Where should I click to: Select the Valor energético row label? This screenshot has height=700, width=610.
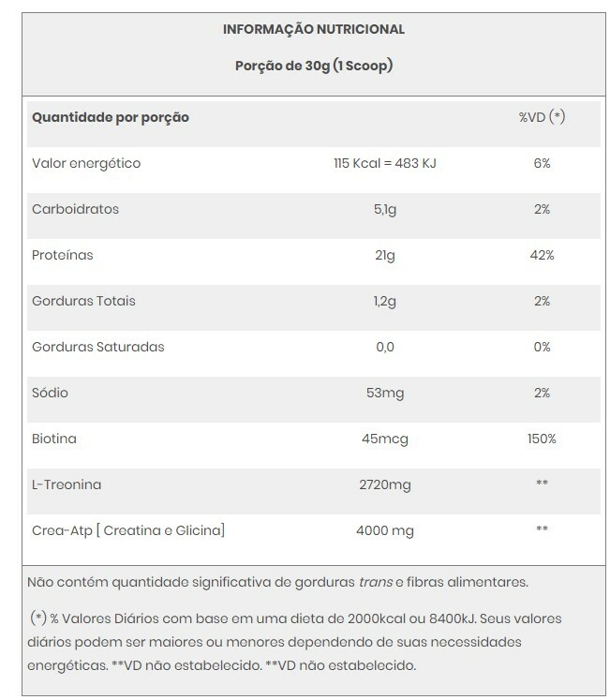click(86, 164)
